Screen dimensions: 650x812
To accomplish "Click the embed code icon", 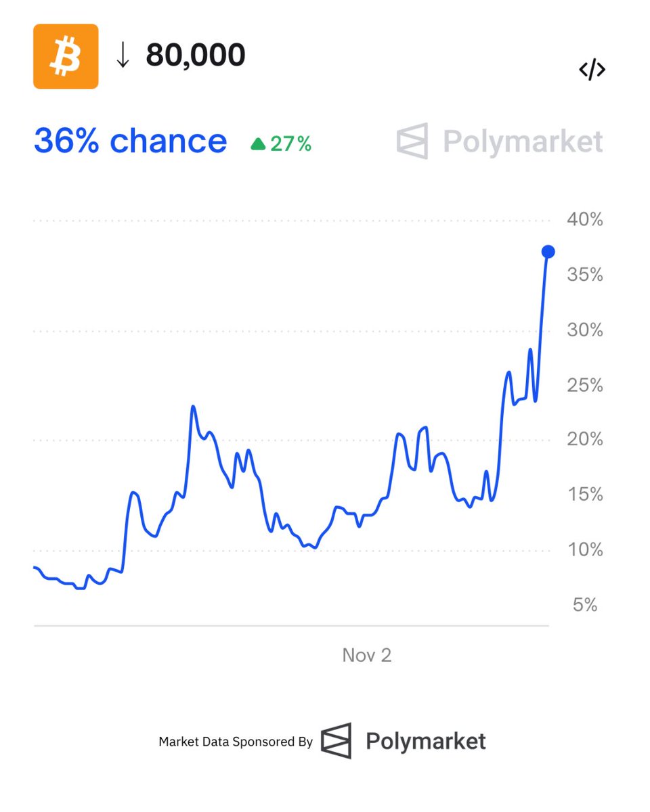I will pyautogui.click(x=592, y=70).
